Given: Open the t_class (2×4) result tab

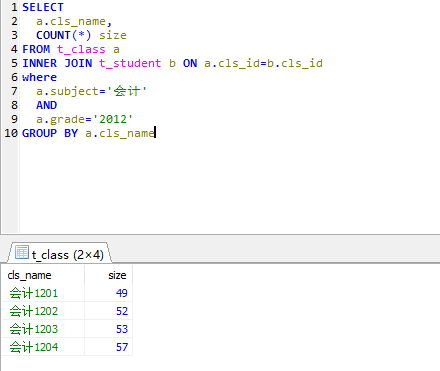Looking at the screenshot, I should [x=60, y=254].
